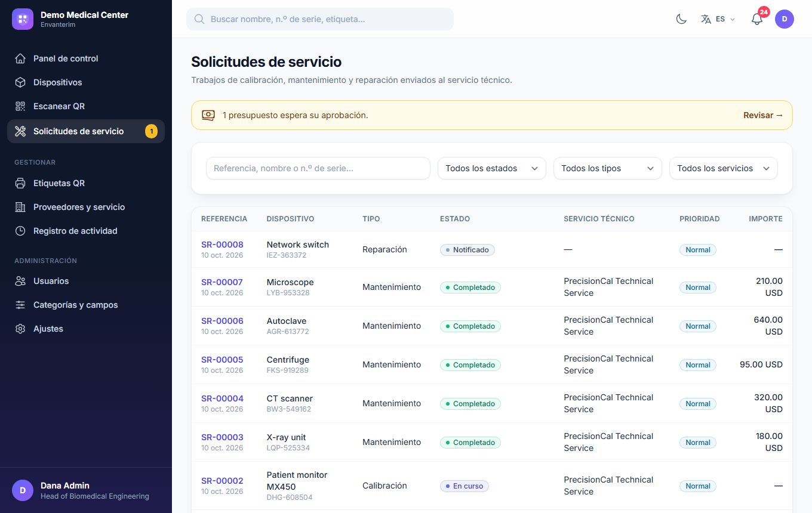
Task: Click the REFERENCIA column header
Action: [x=224, y=219]
